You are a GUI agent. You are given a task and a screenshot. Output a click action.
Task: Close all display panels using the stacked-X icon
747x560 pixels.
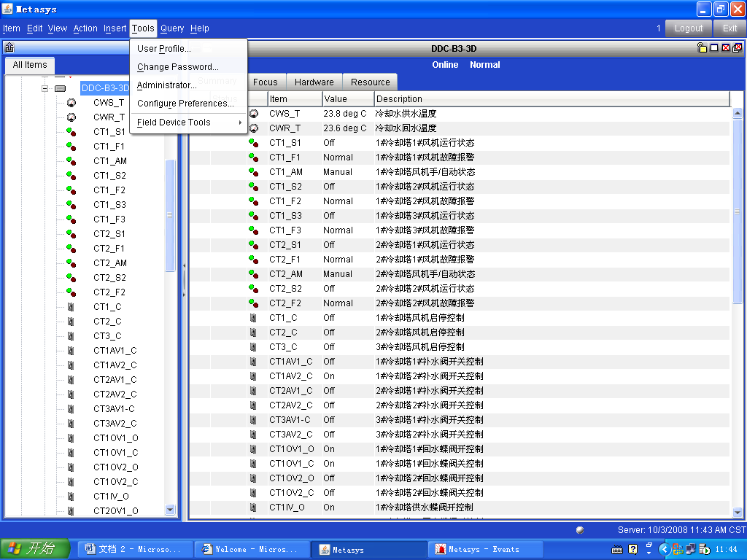tap(737, 48)
